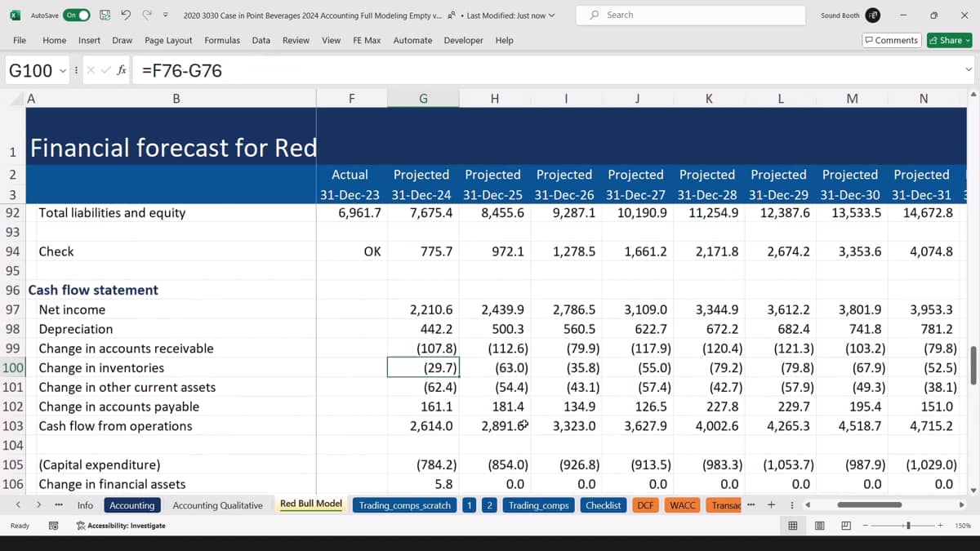Screen dimensions: 980x551
Task: Open the File menu
Action: pos(20,40)
